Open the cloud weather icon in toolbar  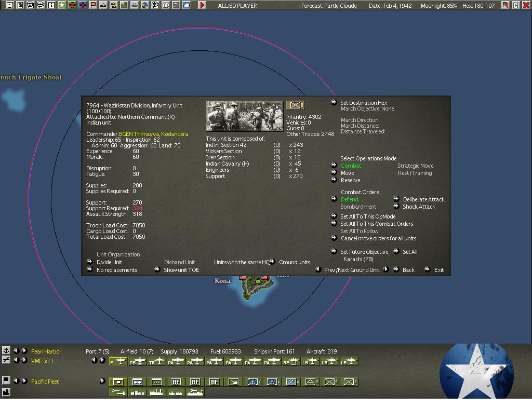[x=187, y=5]
